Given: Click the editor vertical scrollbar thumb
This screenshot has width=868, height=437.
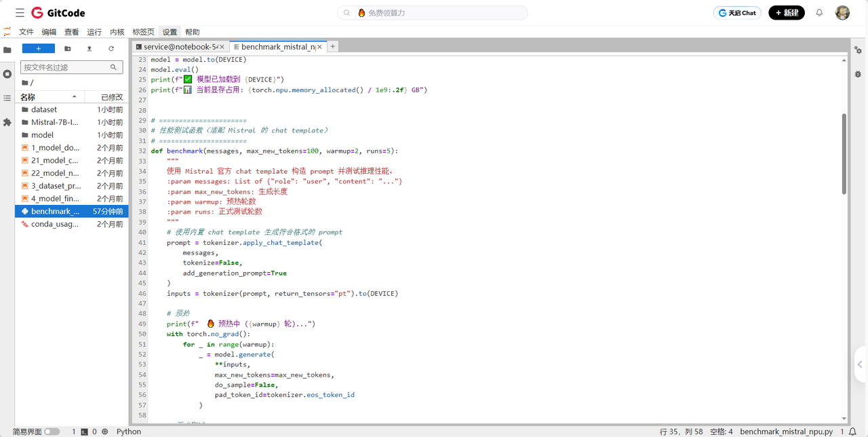Looking at the screenshot, I should click(844, 154).
